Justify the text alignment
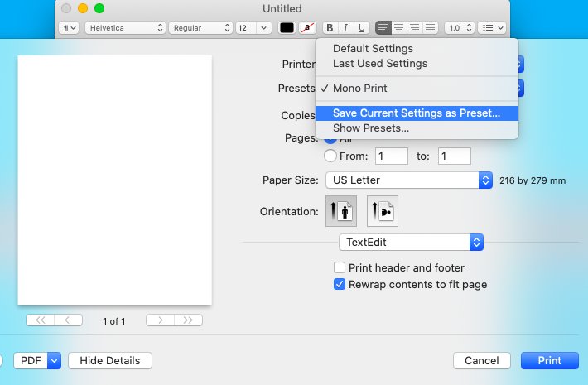This screenshot has height=385, width=588. [430, 27]
